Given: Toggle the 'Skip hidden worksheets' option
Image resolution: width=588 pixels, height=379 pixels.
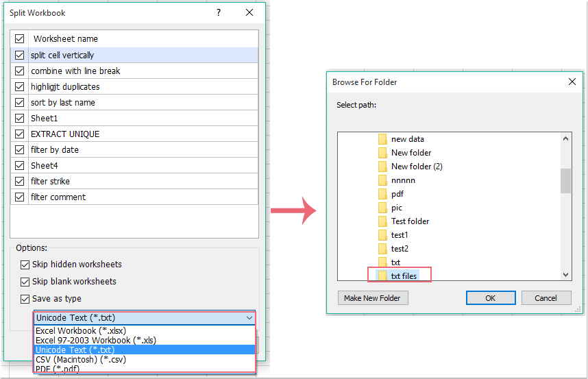Looking at the screenshot, I should point(25,265).
